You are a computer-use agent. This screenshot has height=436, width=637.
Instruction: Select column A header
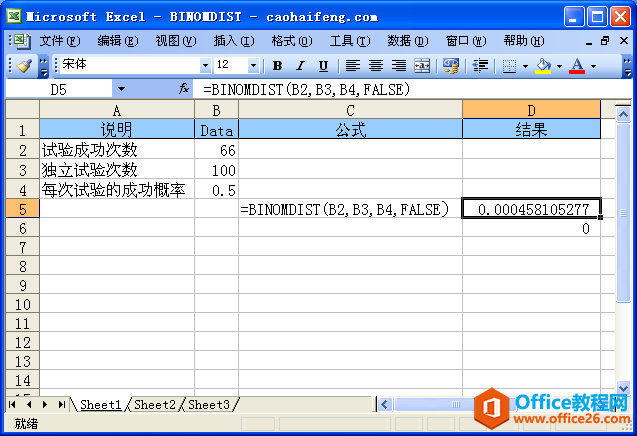(117, 110)
